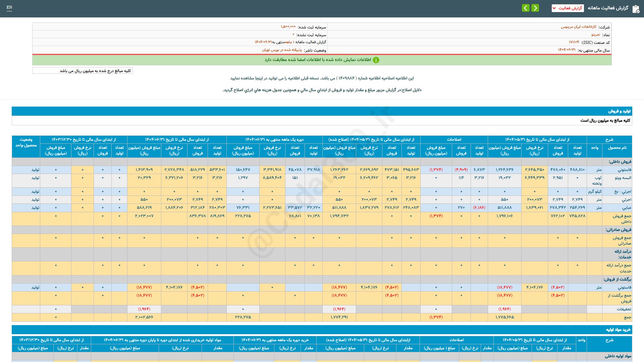Click the green left arrow button

coord(526,8)
